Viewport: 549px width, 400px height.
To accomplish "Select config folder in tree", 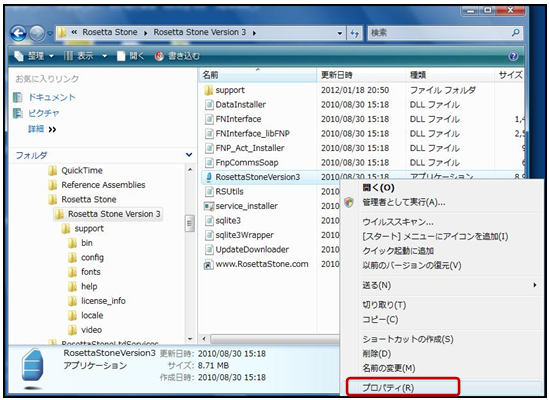I will pos(92,257).
